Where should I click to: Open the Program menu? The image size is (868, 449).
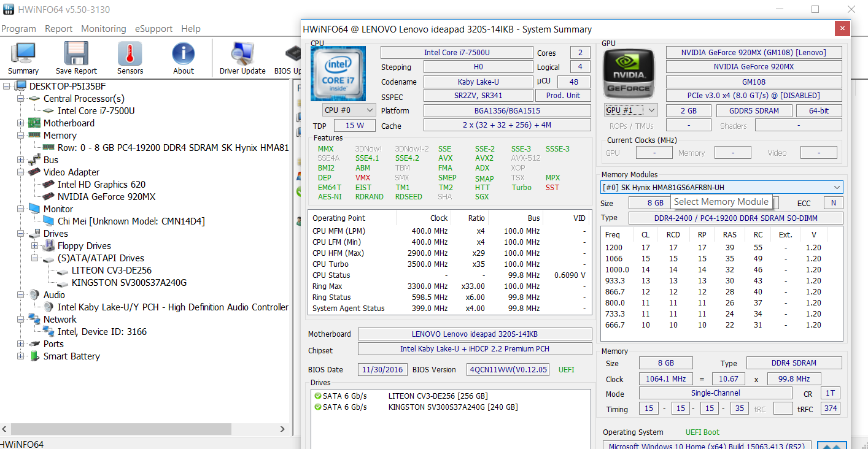click(18, 29)
